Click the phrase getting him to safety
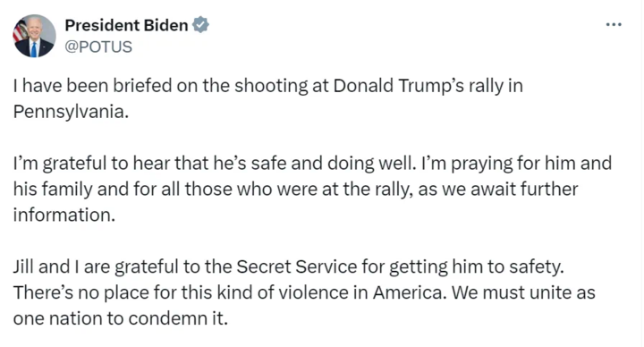The image size is (644, 347). (477, 267)
